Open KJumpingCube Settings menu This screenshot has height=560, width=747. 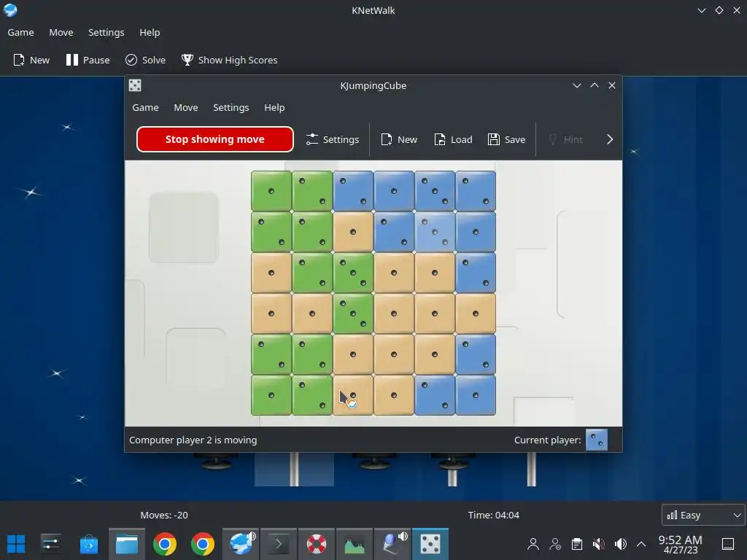231,108
